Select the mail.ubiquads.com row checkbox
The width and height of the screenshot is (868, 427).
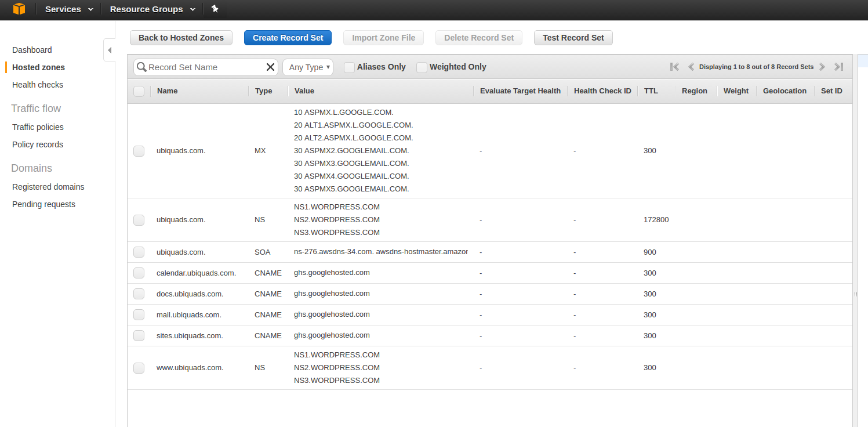139,315
